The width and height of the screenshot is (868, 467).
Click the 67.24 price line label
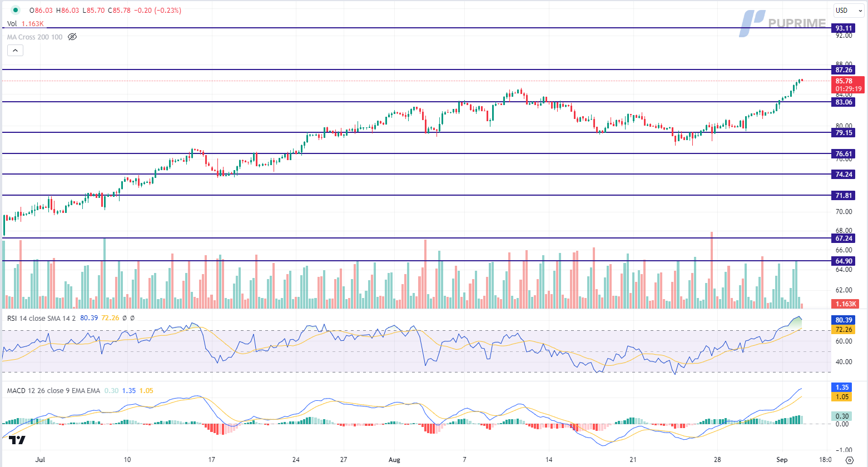tap(844, 239)
